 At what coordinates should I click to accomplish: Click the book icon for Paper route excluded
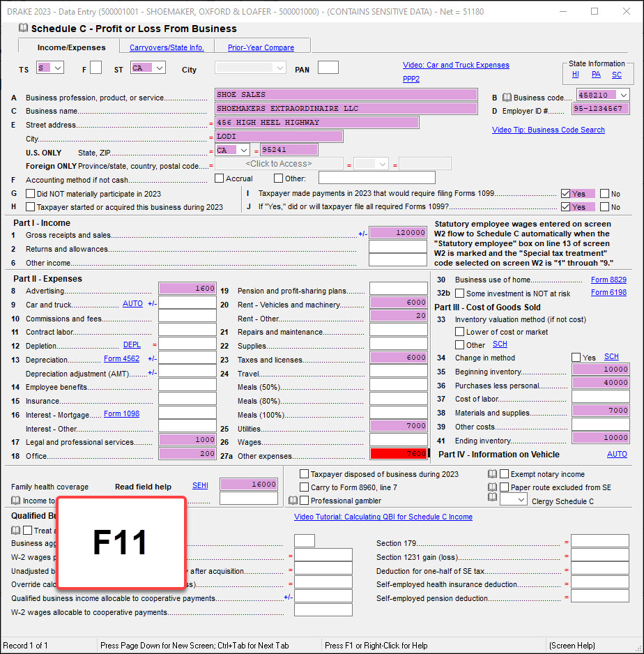click(492, 487)
